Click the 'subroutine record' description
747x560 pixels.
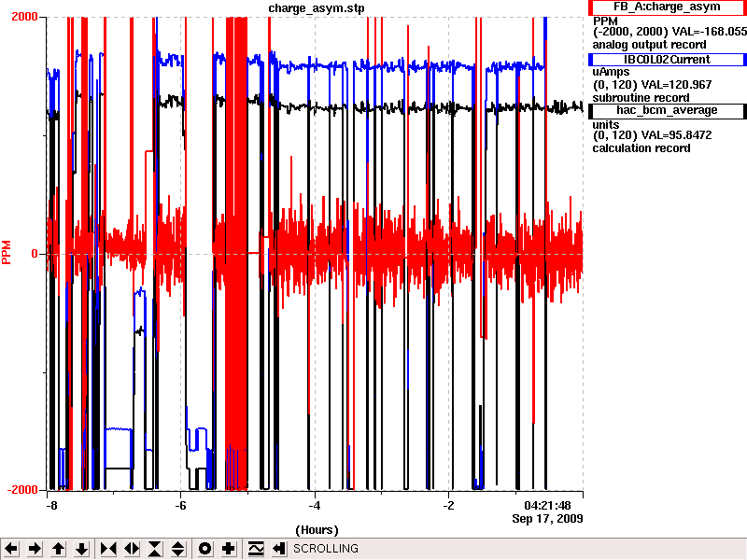click(x=641, y=98)
